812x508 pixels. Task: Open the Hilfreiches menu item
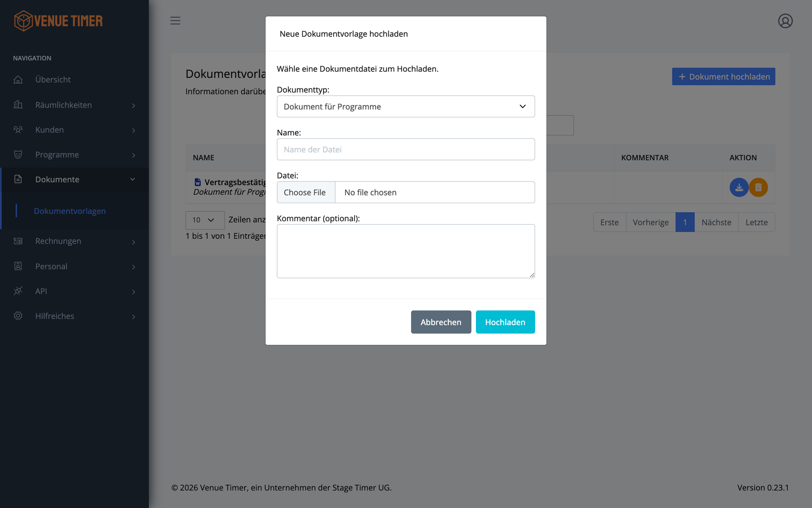pos(74,316)
